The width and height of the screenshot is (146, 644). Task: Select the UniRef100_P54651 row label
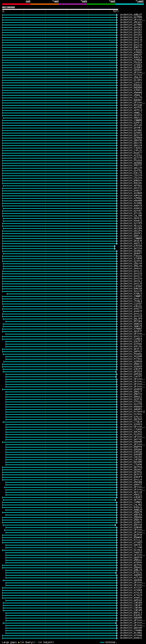pyautogui.click(x=131, y=354)
